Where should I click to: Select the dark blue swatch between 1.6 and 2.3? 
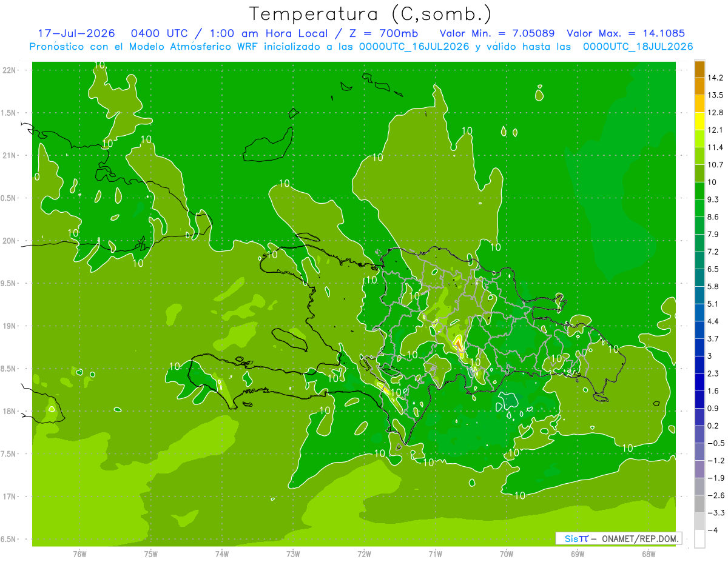tap(699, 382)
